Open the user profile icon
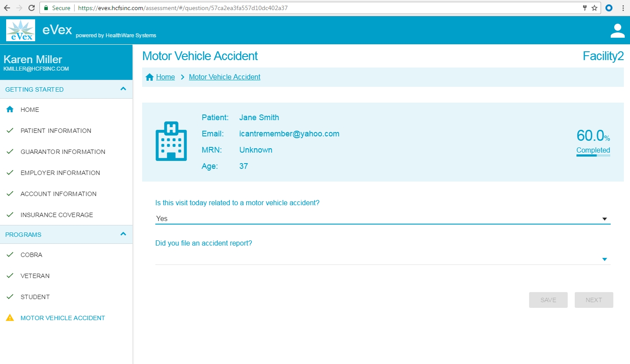Screen dimensions: 630x364 tap(617, 31)
